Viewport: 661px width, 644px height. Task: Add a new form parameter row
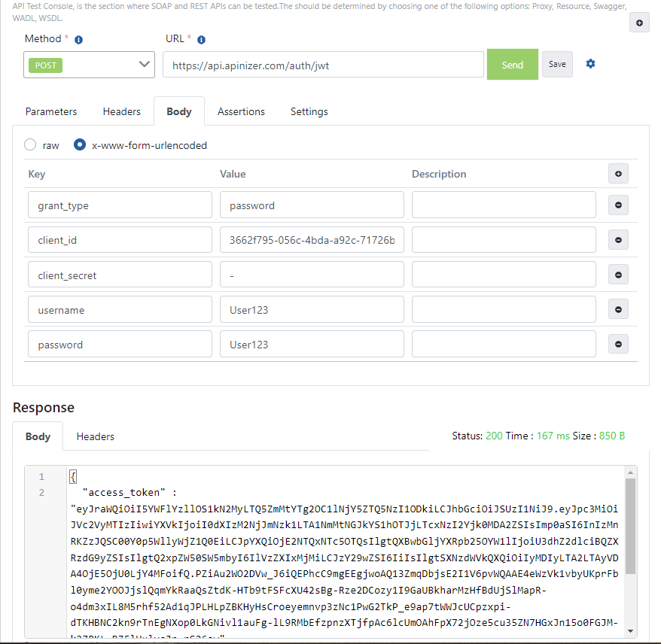click(x=618, y=173)
